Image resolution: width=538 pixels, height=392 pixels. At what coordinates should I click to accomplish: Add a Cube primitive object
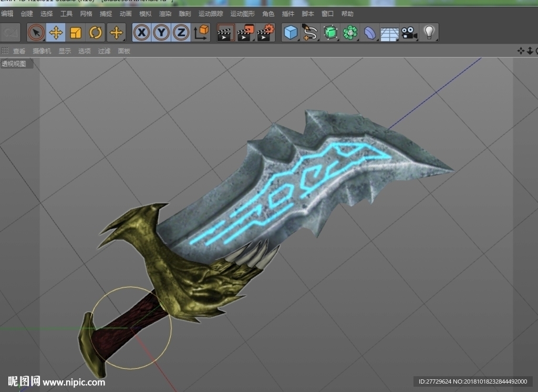click(x=291, y=33)
